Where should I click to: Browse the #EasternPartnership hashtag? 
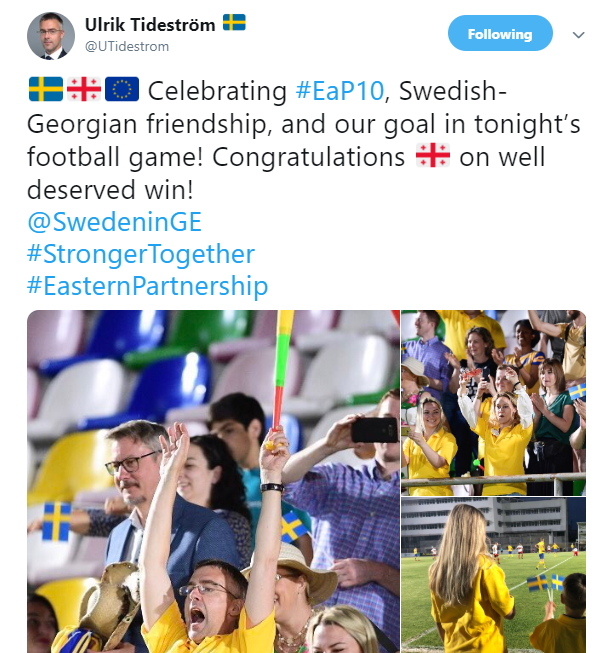tap(148, 287)
